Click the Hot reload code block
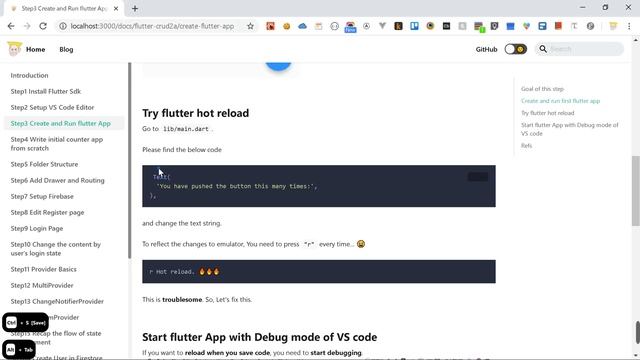The image size is (640, 360). pyautogui.click(x=319, y=271)
